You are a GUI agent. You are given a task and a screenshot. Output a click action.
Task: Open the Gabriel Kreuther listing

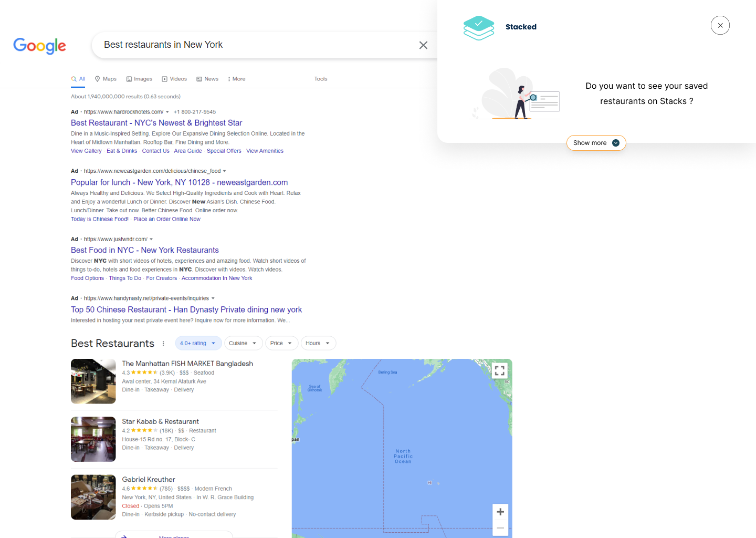149,480
